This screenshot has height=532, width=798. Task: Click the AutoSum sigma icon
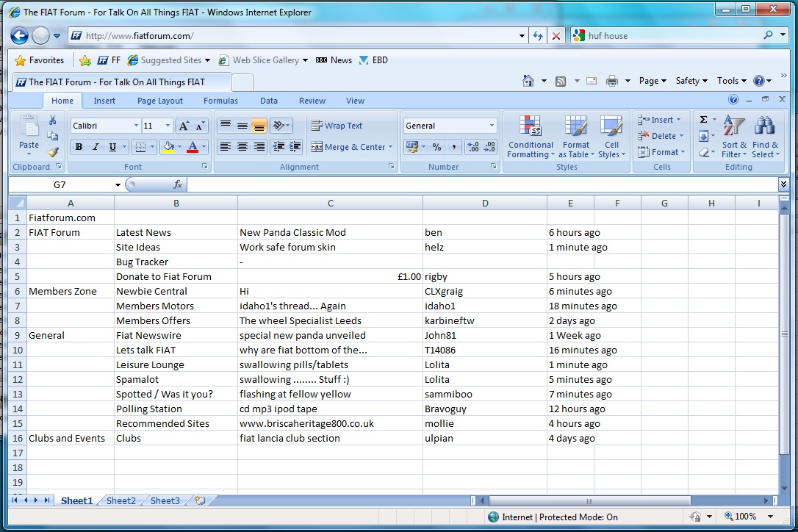tap(703, 120)
